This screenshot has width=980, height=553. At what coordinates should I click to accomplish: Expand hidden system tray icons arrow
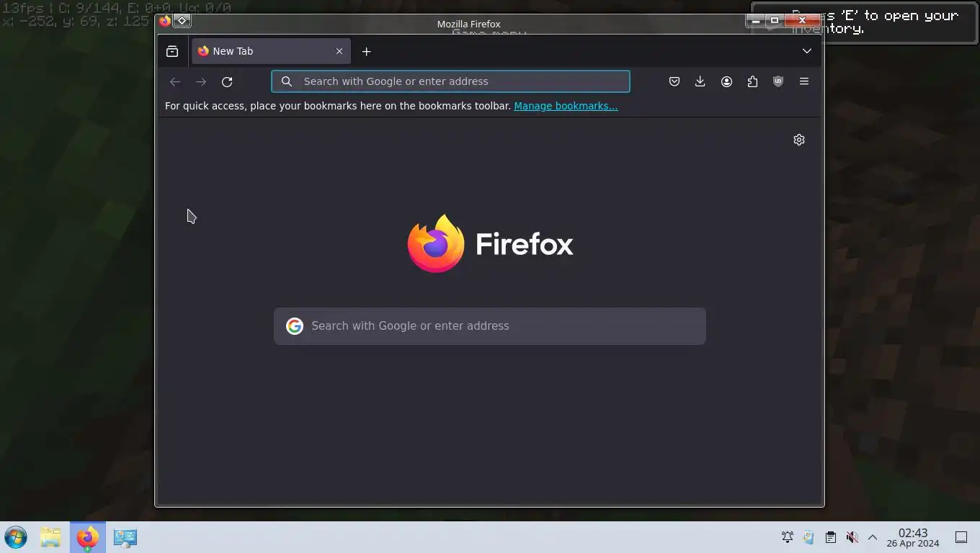coord(872,537)
